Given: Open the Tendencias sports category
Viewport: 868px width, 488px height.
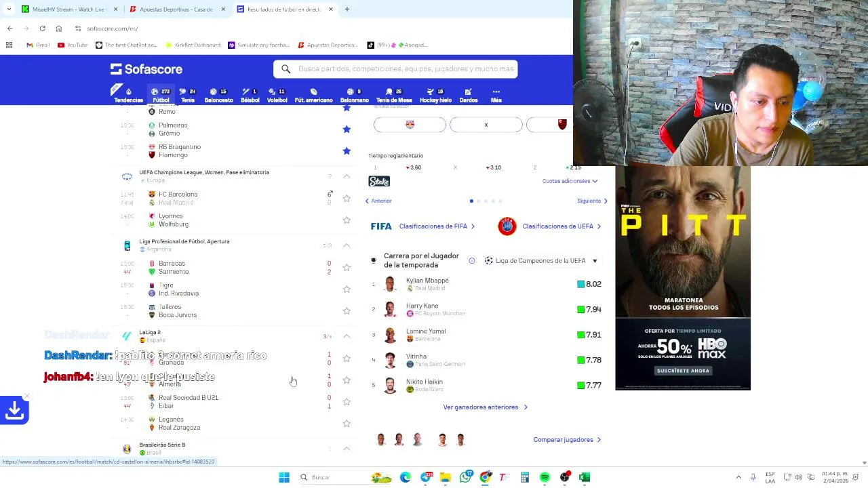Looking at the screenshot, I should [128, 96].
